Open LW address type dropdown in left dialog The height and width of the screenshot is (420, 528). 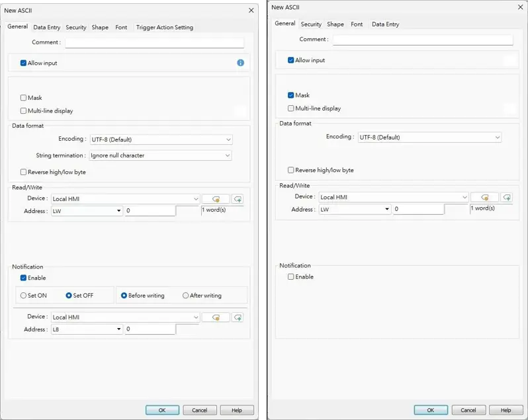(x=87, y=211)
